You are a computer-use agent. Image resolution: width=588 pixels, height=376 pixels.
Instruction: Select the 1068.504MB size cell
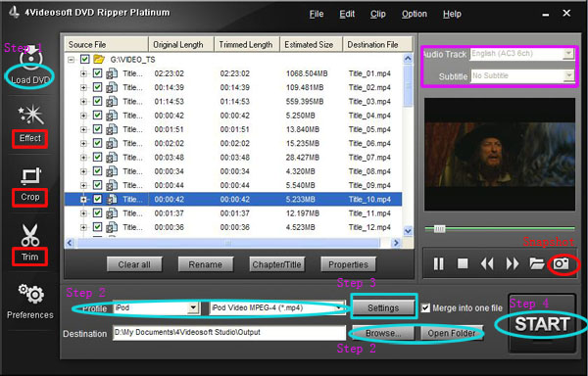tap(307, 73)
